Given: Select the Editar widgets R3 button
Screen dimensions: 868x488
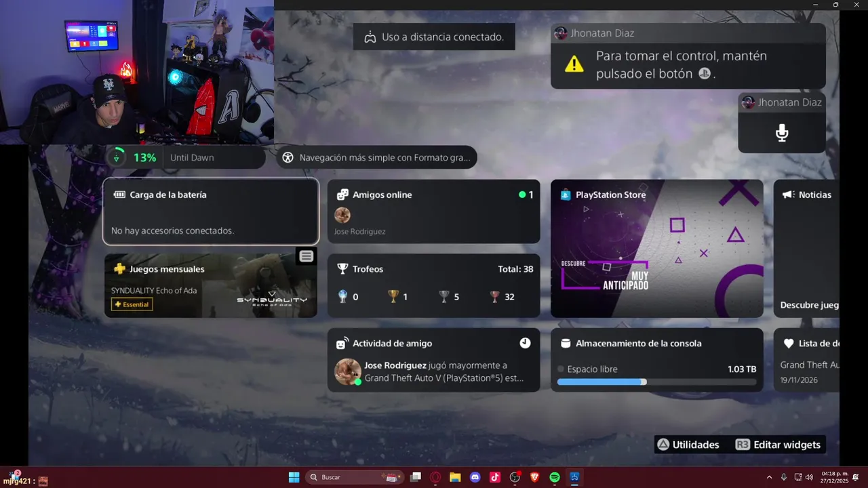Looking at the screenshot, I should point(778,445).
